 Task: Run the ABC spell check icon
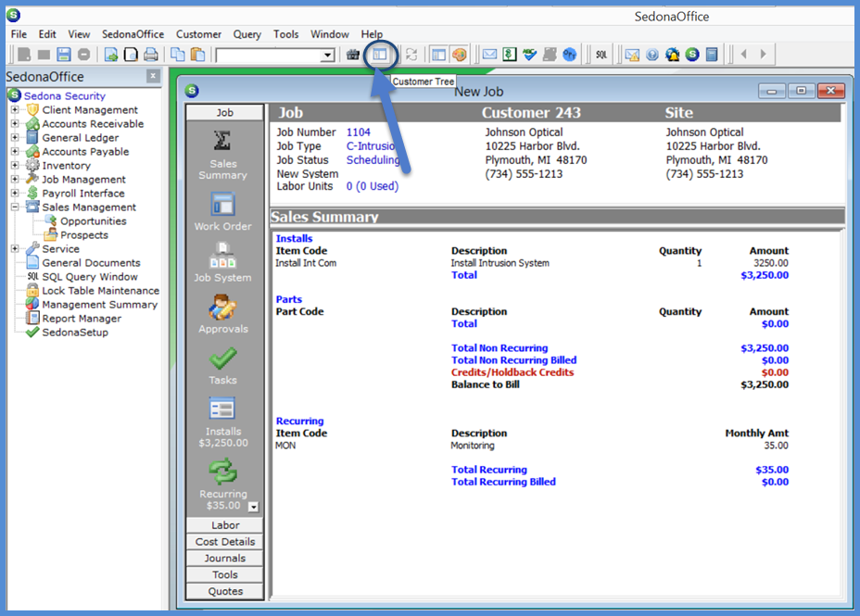coord(529,55)
